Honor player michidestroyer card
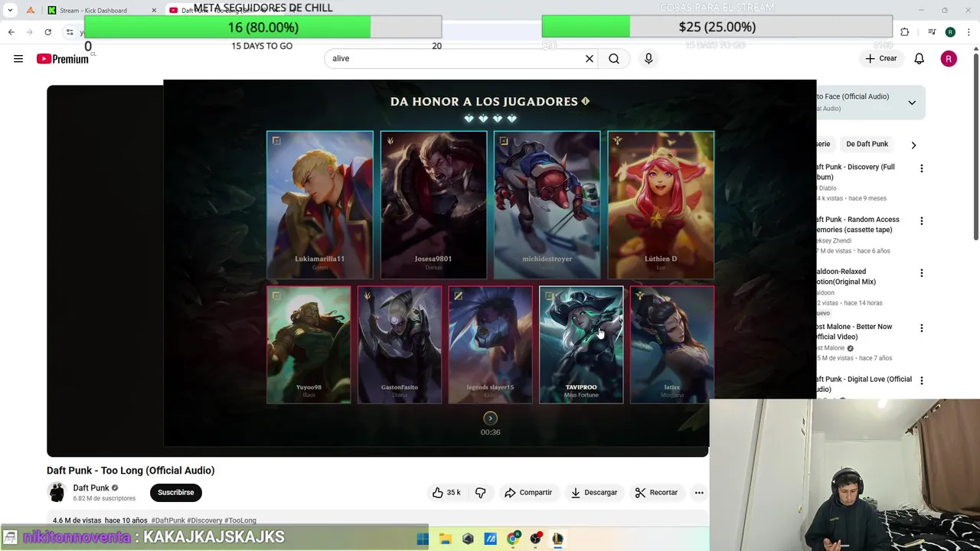The image size is (980, 551). (x=547, y=205)
